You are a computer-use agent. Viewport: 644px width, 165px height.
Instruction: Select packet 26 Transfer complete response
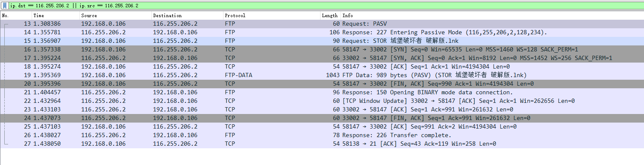322,135
